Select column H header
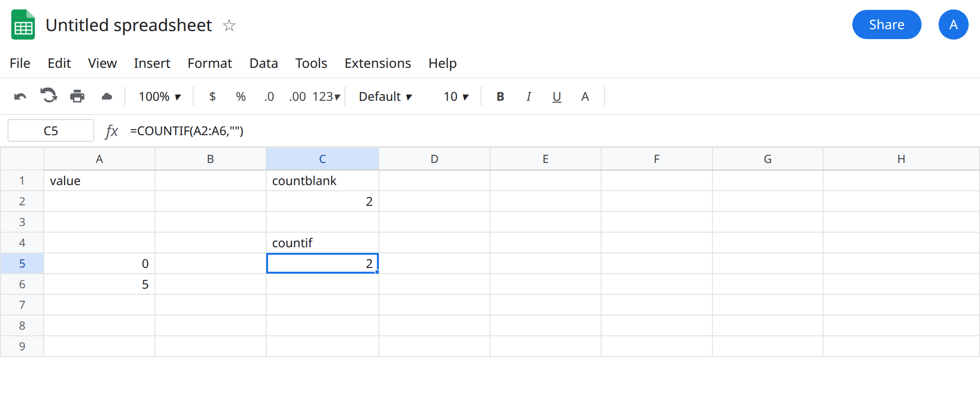This screenshot has height=405, width=980. pyautogui.click(x=901, y=159)
